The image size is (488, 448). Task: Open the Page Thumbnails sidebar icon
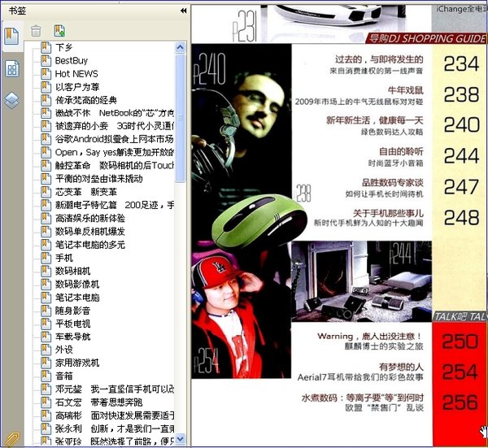pyautogui.click(x=12, y=69)
